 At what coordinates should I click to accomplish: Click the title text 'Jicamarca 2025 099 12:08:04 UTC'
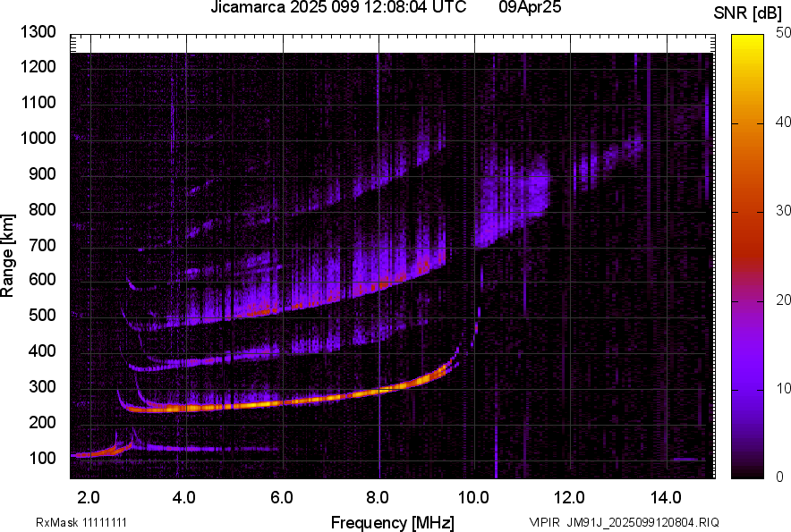click(338, 7)
